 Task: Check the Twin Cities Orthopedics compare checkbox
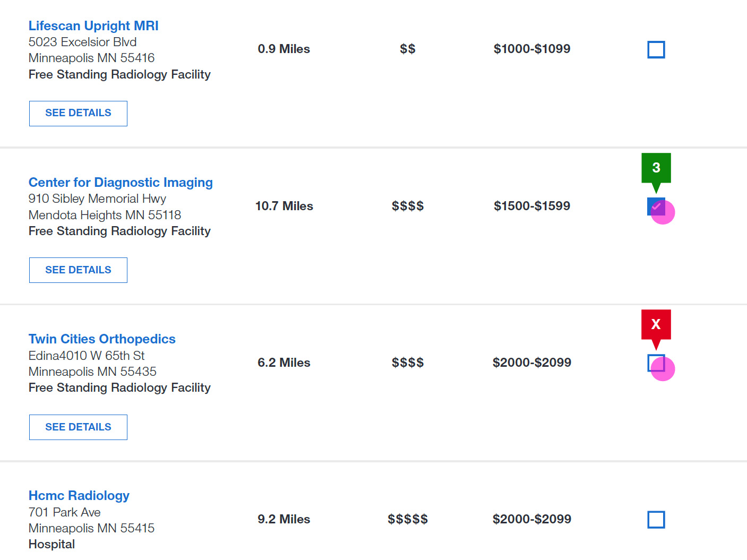[656, 363]
